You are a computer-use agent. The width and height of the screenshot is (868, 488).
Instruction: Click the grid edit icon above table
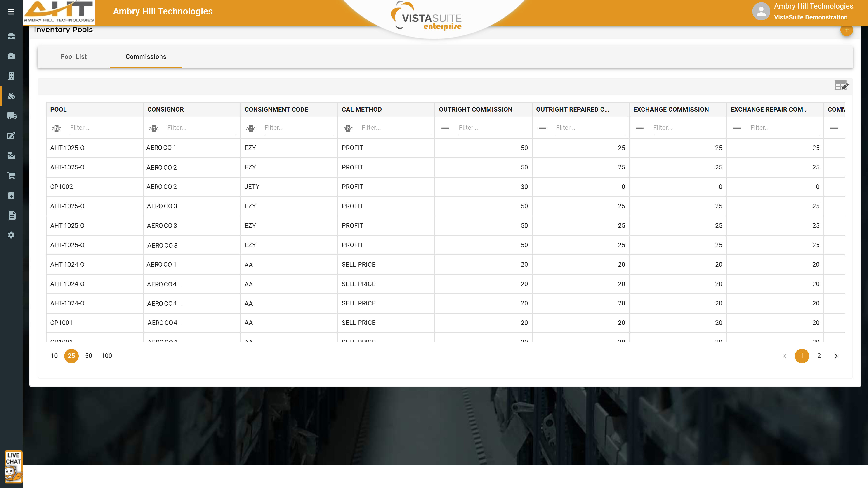click(x=841, y=86)
